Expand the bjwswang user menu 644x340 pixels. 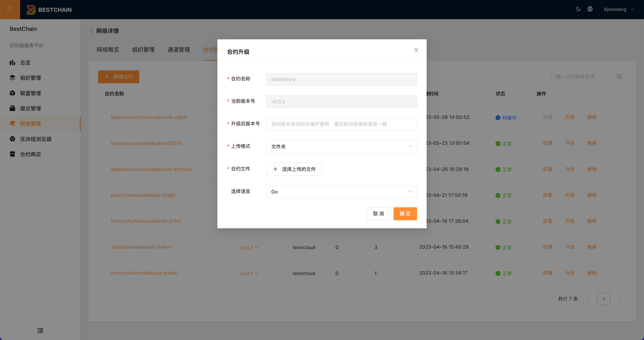pyautogui.click(x=619, y=9)
